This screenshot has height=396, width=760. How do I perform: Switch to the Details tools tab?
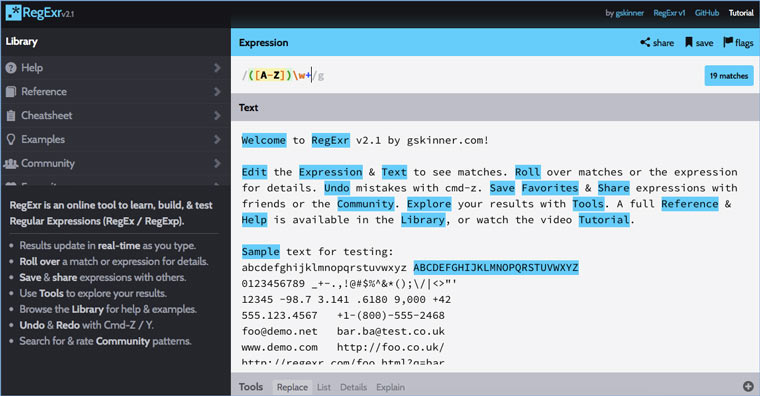tap(353, 387)
